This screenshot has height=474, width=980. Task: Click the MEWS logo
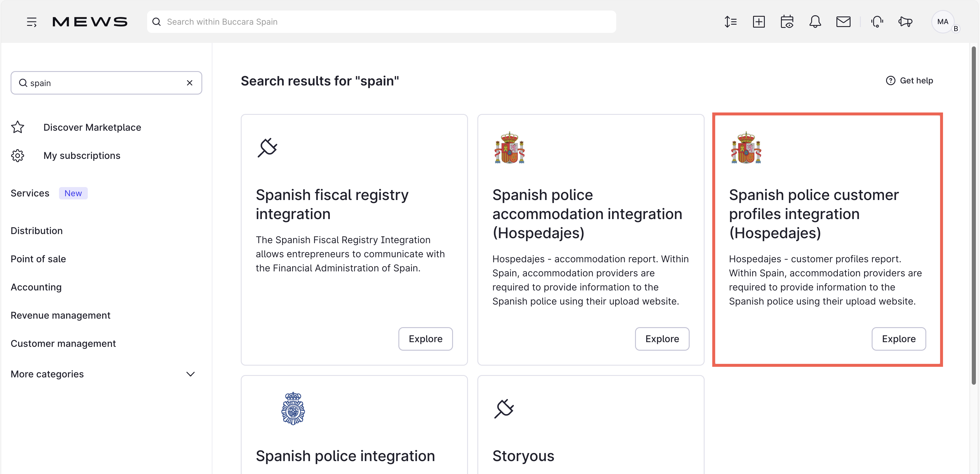click(90, 22)
